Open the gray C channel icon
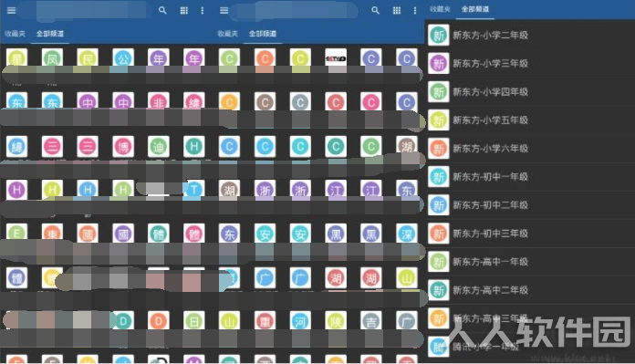 300,102
